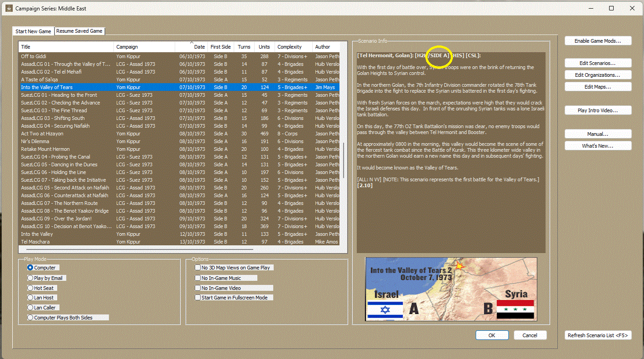Click the Israel vs Syria scenario map image

451,289
